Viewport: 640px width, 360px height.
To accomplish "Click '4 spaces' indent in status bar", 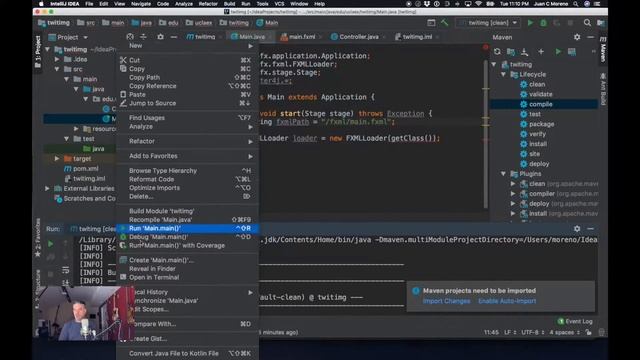I will click(564, 332).
